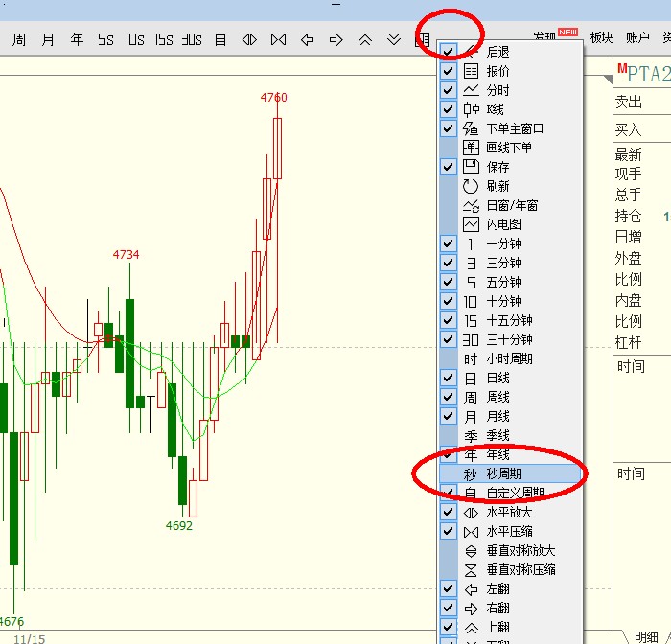
Task: Switch chart to monthly period (月) in toolbar
Action: coord(48,40)
